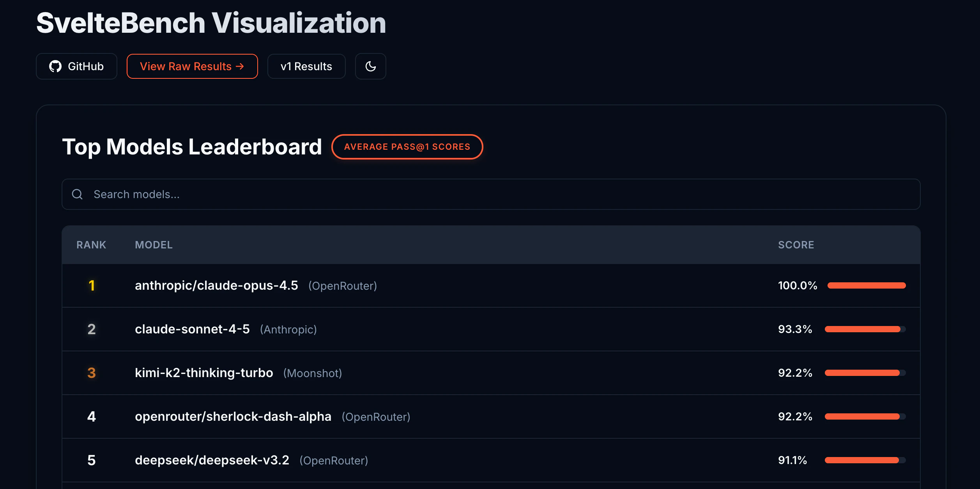
Task: Click rank number 1
Action: [92, 285]
